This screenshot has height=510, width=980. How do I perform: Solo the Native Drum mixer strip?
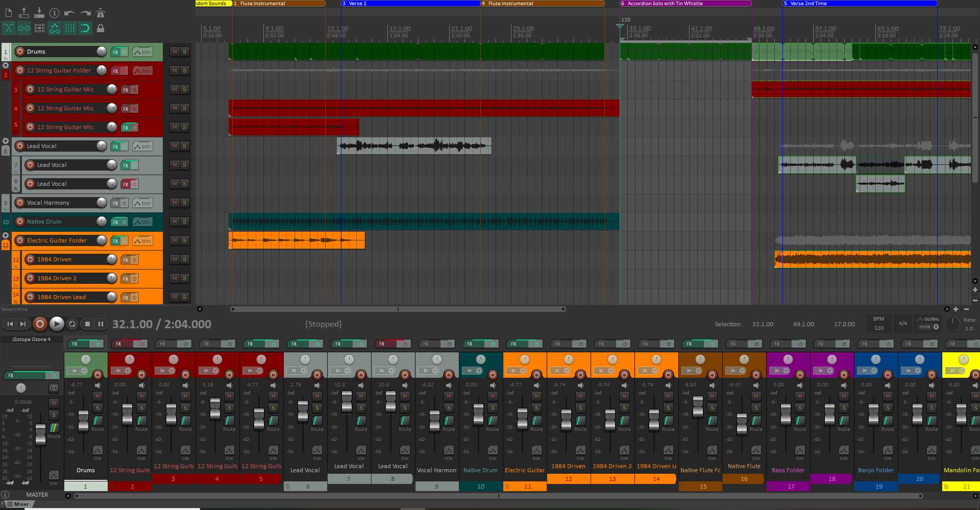493,408
